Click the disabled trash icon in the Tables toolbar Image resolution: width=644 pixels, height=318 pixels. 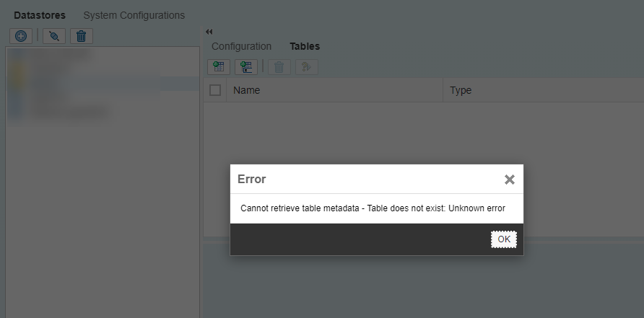279,67
